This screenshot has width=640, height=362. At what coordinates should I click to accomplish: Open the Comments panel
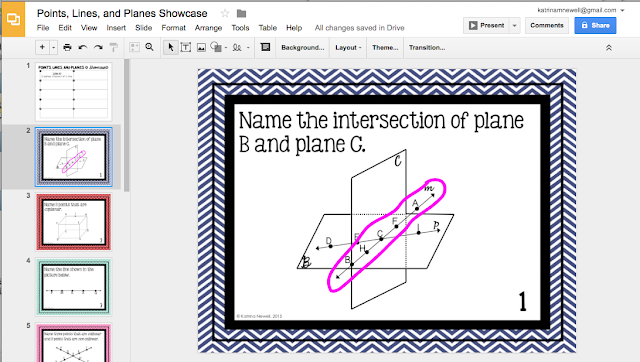coord(547,25)
